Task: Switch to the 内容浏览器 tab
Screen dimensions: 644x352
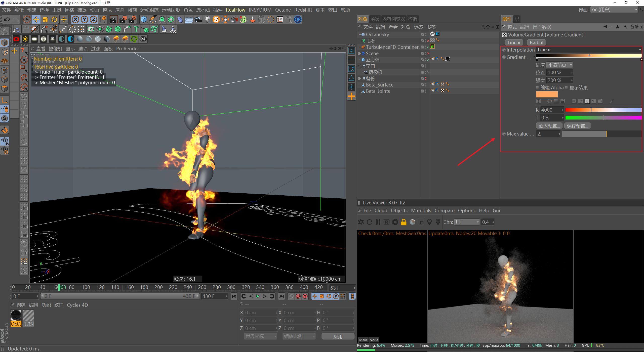Action: pos(394,19)
